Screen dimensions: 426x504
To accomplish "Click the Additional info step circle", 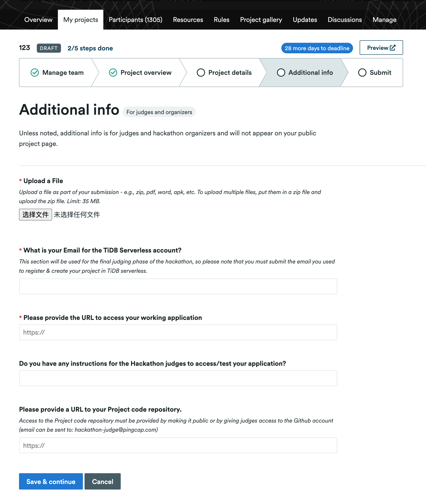I will [x=281, y=72].
